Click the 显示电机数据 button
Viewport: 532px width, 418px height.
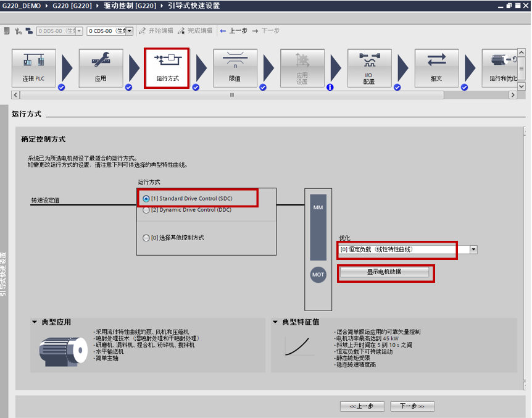click(384, 272)
